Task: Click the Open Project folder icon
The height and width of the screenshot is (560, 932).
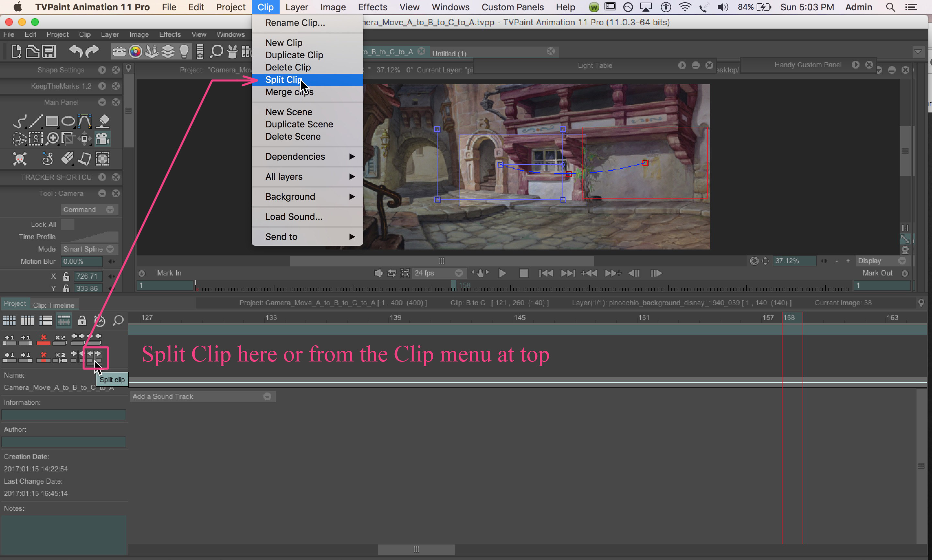Action: pos(32,51)
